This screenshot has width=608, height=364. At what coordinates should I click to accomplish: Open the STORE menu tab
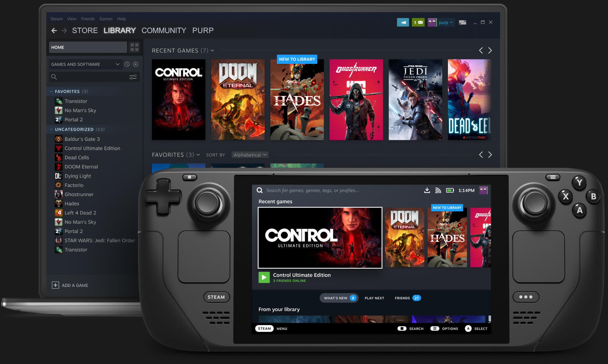point(85,30)
